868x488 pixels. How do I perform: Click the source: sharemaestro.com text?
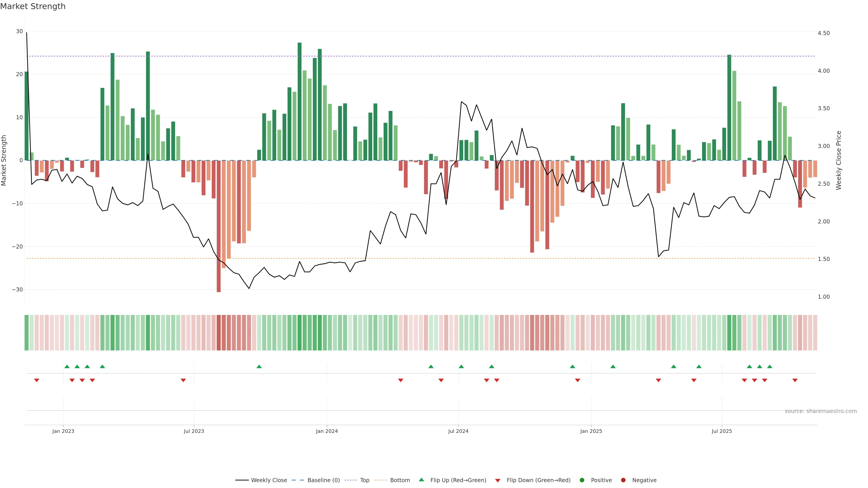click(821, 411)
